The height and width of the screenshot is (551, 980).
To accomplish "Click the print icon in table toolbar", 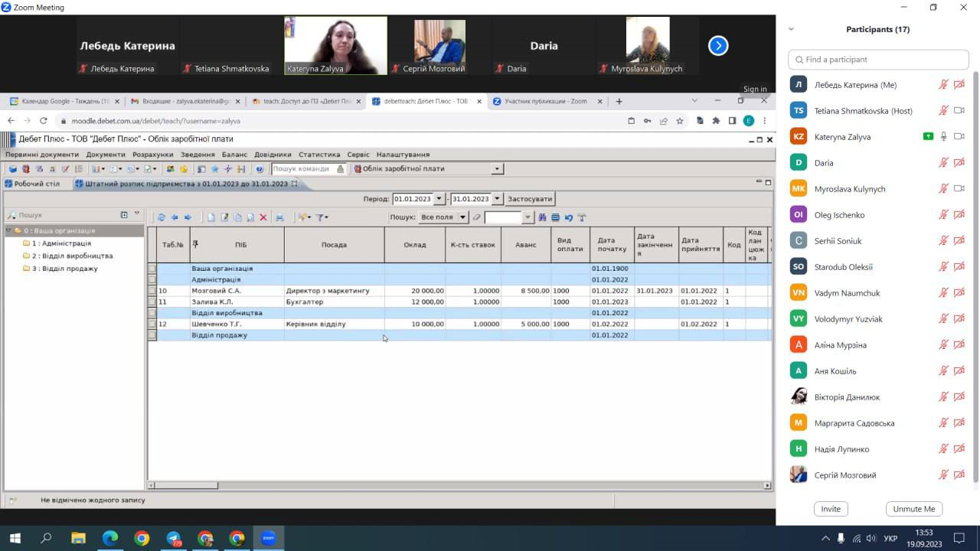I will coord(279,217).
